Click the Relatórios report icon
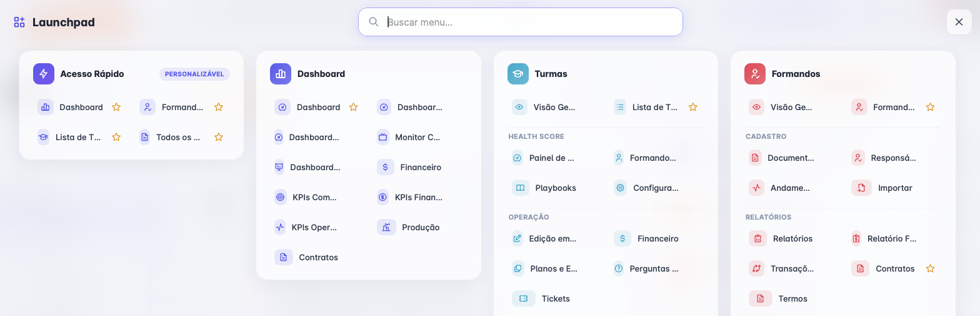 [x=758, y=238]
